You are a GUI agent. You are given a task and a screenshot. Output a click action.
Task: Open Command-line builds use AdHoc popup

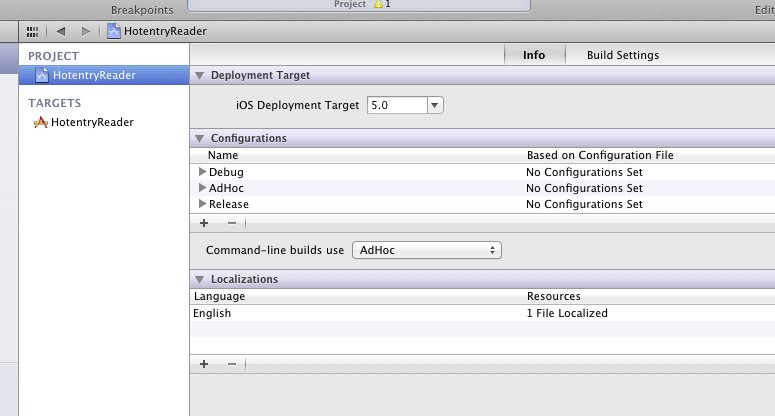[427, 250]
